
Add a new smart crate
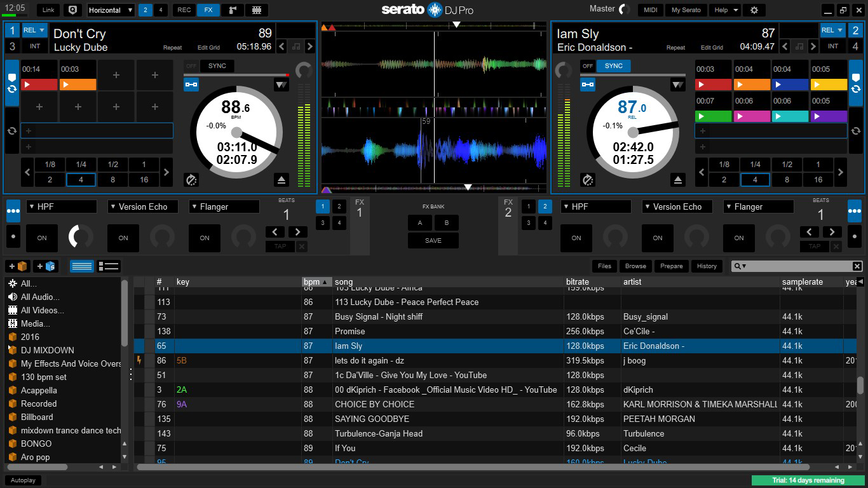pyautogui.click(x=46, y=266)
